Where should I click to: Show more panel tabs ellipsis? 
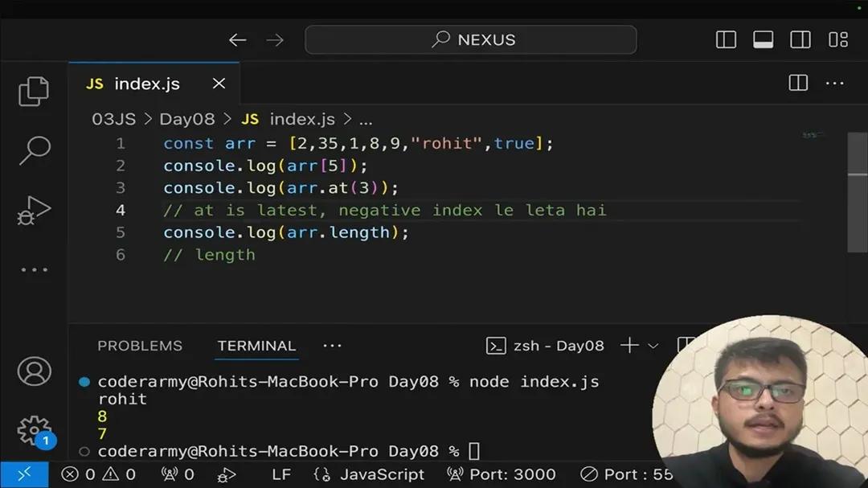click(332, 346)
